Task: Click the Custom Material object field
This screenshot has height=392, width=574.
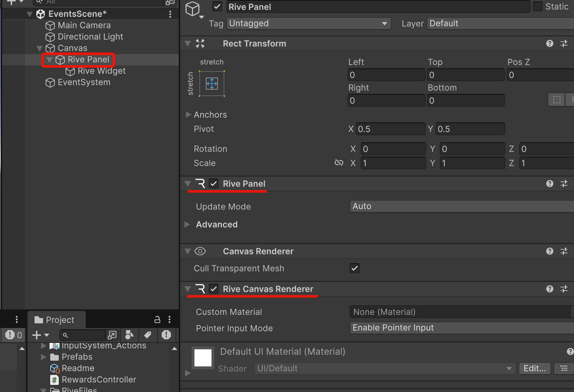Action: [x=462, y=312]
